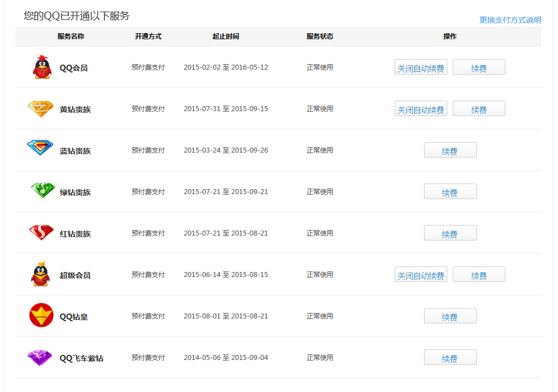
Task: Click the 操作 column header
Action: pyautogui.click(x=450, y=36)
